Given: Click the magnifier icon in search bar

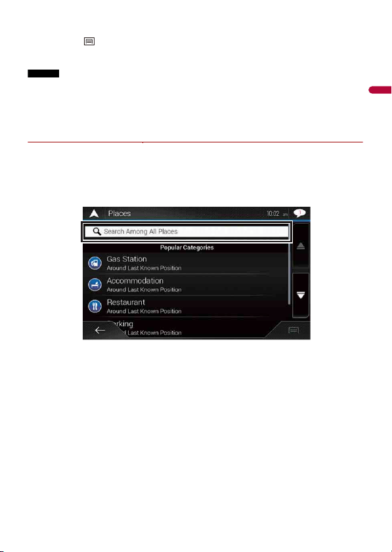Looking at the screenshot, I should pos(97,231).
